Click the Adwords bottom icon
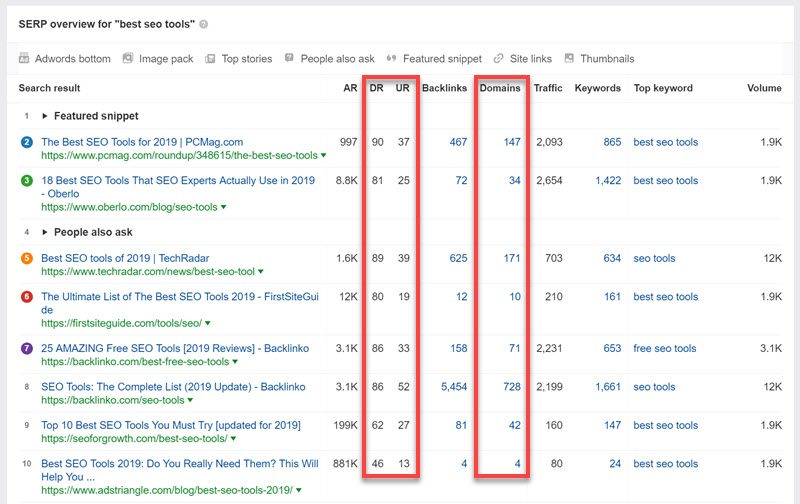This screenshot has width=800, height=504. [25, 59]
